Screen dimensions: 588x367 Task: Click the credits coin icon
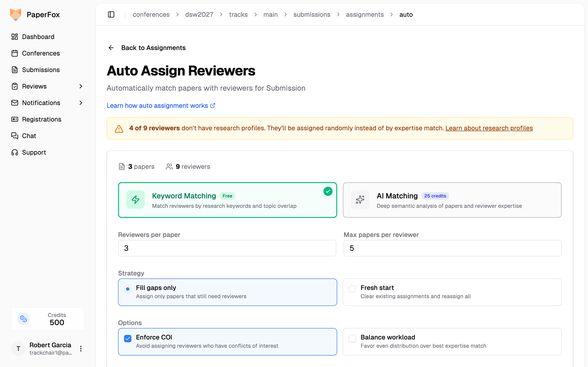click(x=24, y=319)
